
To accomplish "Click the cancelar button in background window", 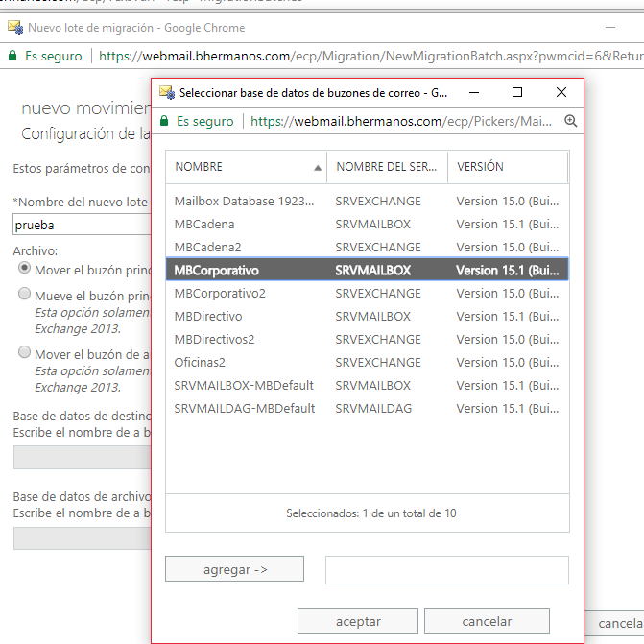I will coord(616,623).
